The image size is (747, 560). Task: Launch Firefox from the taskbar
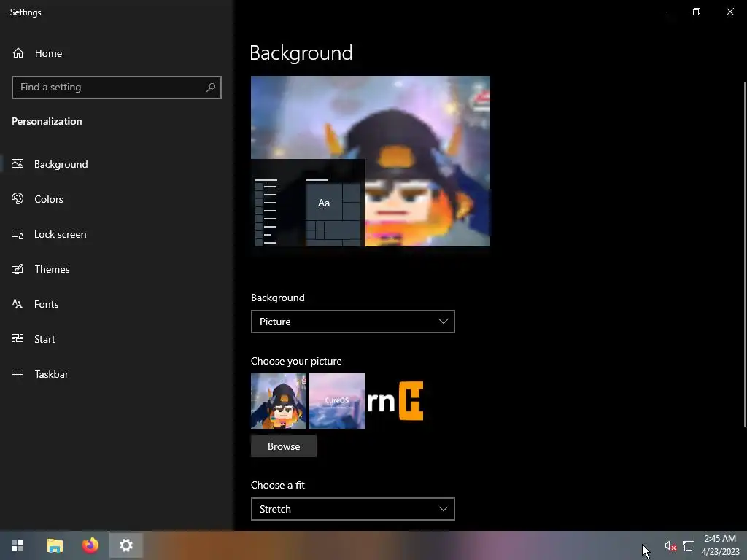90,545
